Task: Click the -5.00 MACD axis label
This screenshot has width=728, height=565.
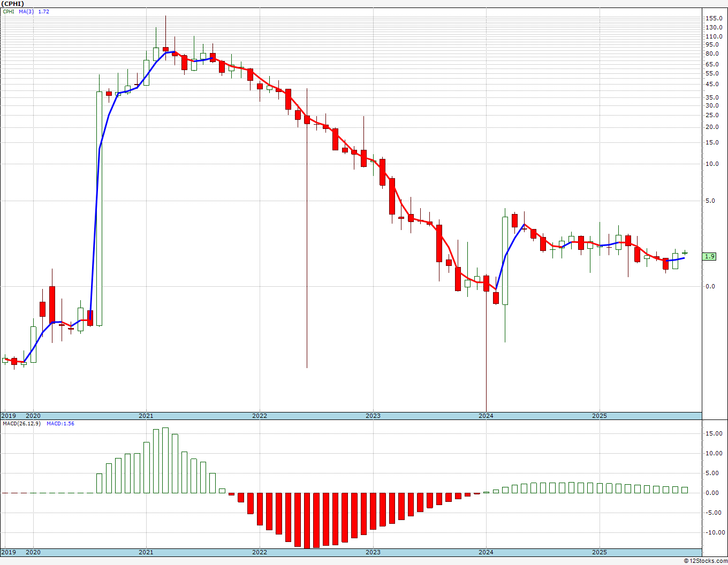Action: pos(713,513)
